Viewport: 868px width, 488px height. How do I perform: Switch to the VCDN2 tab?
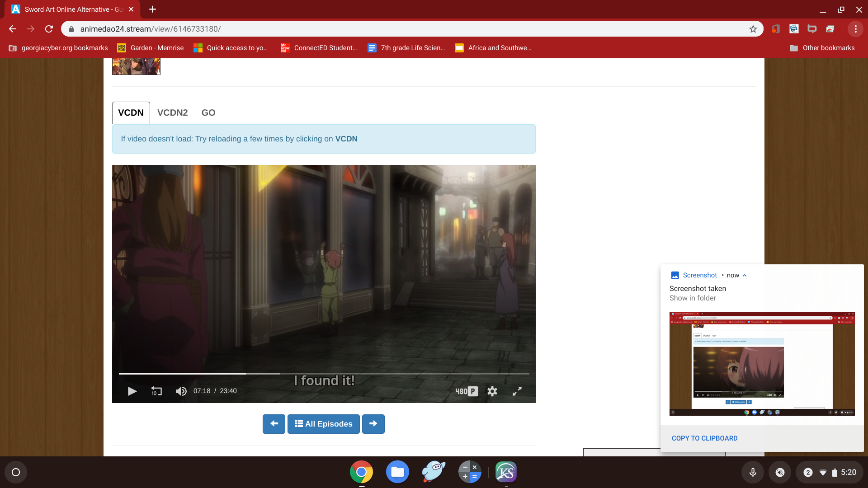coord(172,113)
